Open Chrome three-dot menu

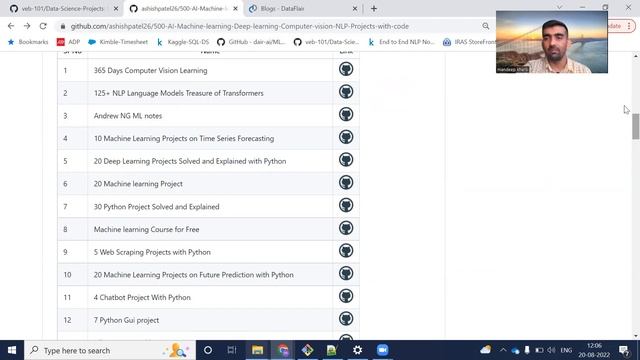pyautogui.click(x=629, y=26)
